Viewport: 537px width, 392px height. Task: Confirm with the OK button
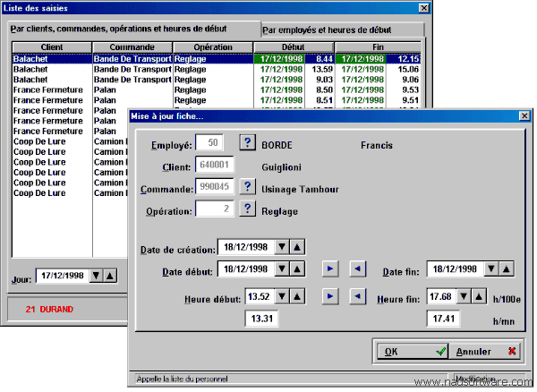click(413, 352)
